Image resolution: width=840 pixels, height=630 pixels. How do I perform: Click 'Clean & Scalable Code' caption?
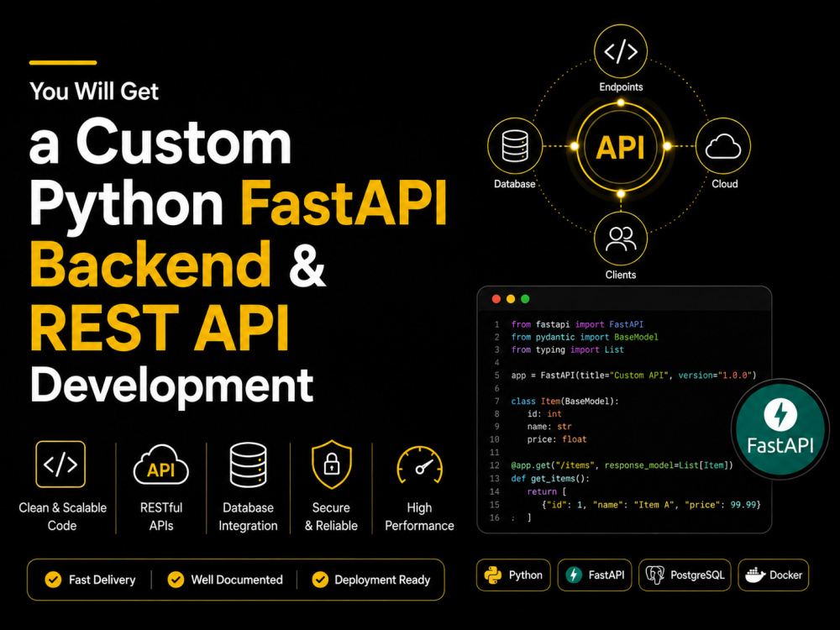pos(62,517)
